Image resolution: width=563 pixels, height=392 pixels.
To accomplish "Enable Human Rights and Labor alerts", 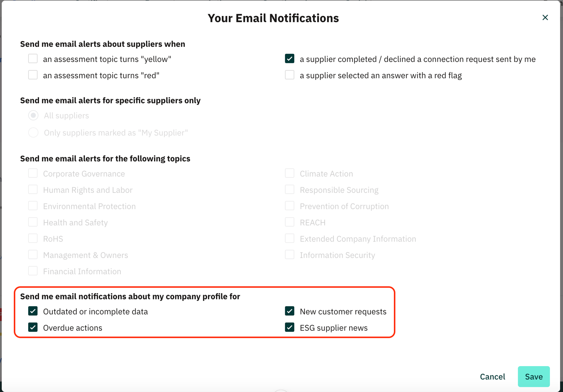I will click(33, 189).
